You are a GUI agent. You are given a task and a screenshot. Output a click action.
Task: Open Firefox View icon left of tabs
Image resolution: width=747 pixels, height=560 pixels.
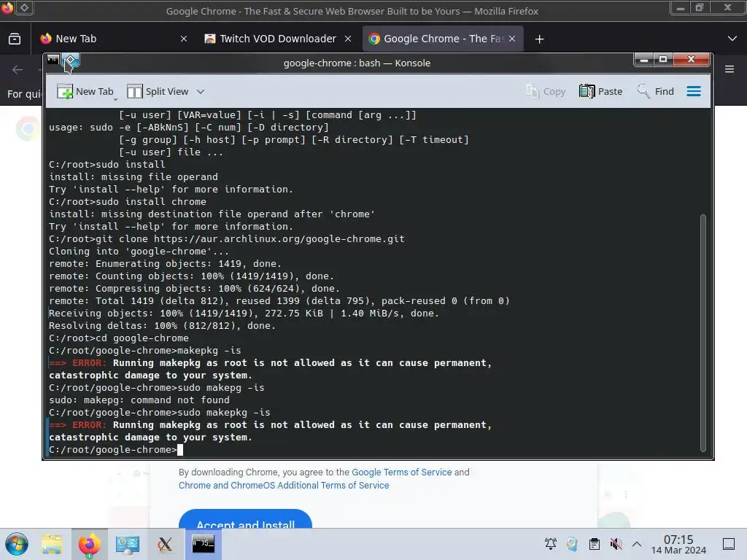click(x=15, y=39)
